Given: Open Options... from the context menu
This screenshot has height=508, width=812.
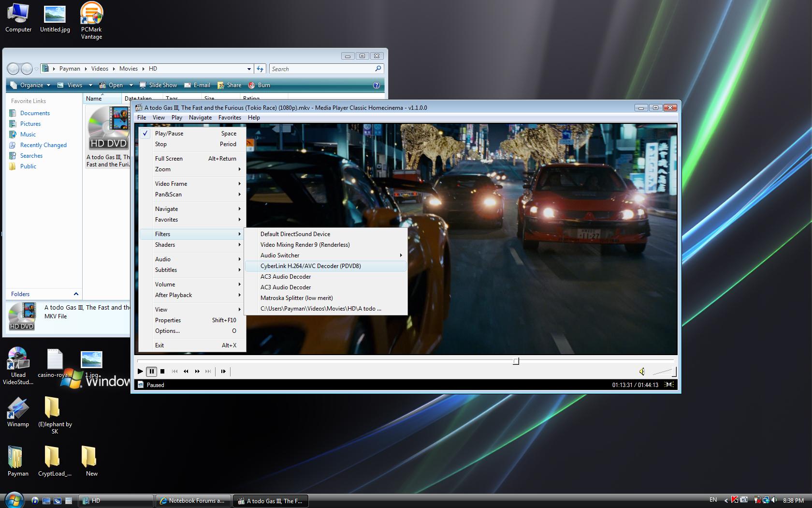Looking at the screenshot, I should pyautogui.click(x=192, y=331).
